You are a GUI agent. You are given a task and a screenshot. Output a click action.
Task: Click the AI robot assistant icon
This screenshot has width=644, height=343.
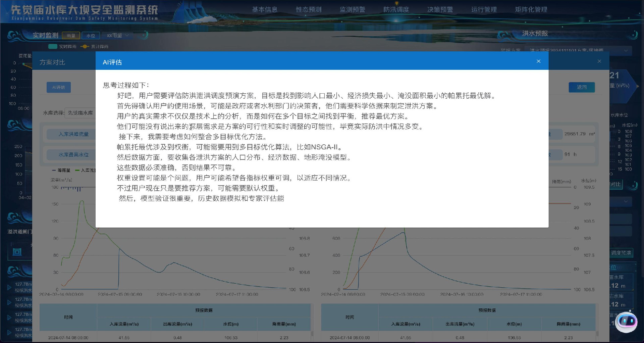pos(626,322)
